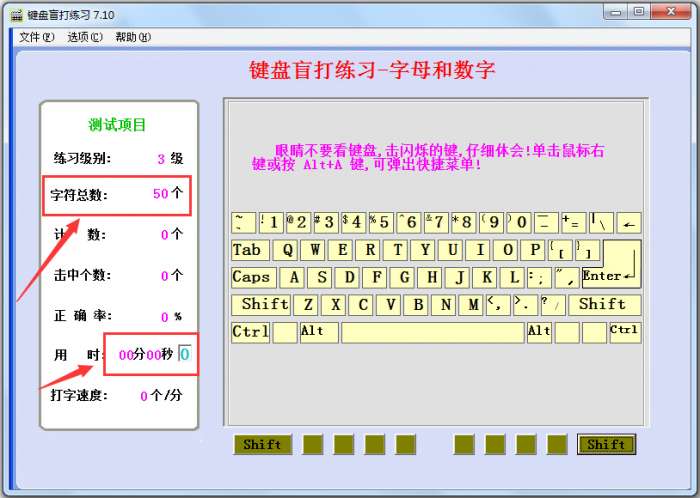The width and height of the screenshot is (700, 498).
Task: Open the 文件(F) menu
Action: 37,37
